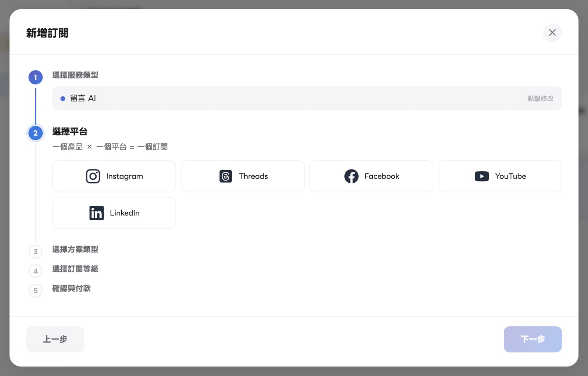Click the YouTube play logo icon
Screen dimensions: 588x376
482,176
